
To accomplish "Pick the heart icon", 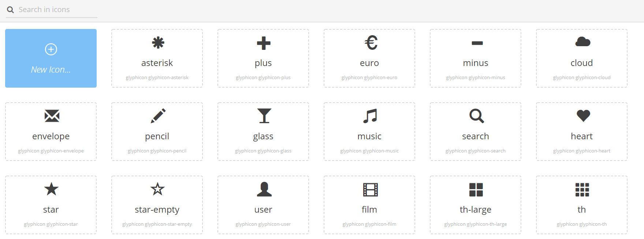I will click(x=583, y=116).
